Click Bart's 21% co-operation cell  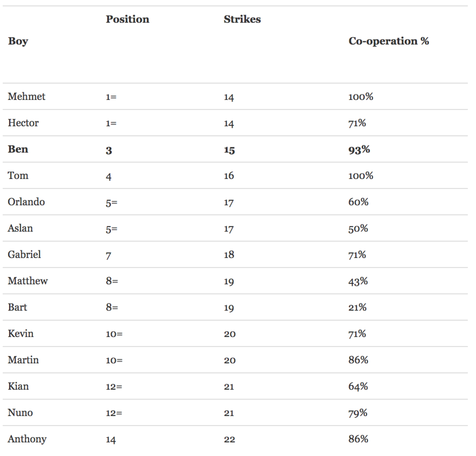357,307
